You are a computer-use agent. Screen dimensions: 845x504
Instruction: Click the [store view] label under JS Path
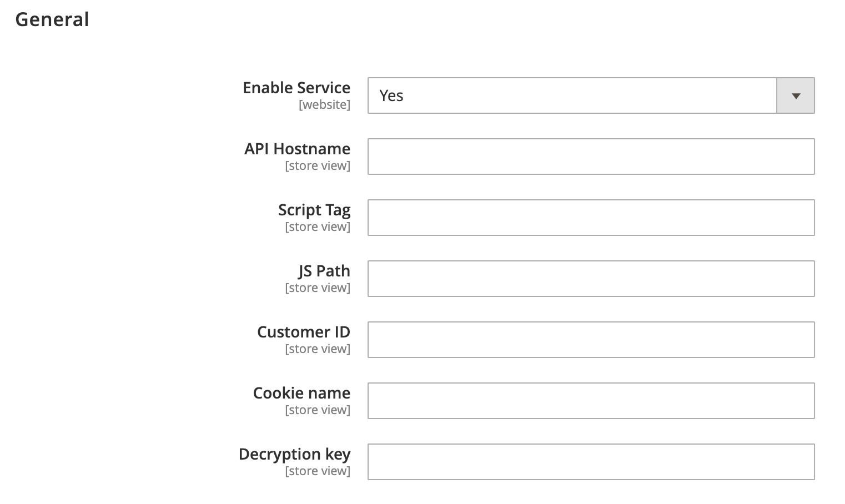point(317,288)
